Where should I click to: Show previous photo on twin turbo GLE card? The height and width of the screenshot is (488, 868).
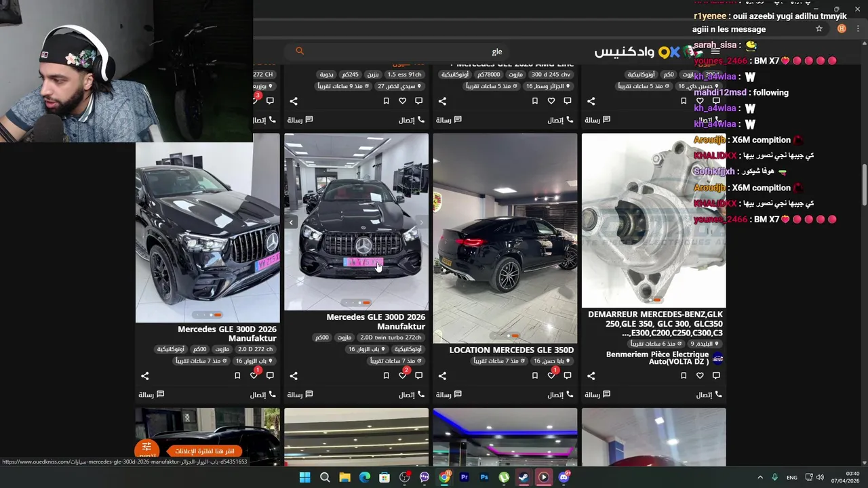point(291,222)
